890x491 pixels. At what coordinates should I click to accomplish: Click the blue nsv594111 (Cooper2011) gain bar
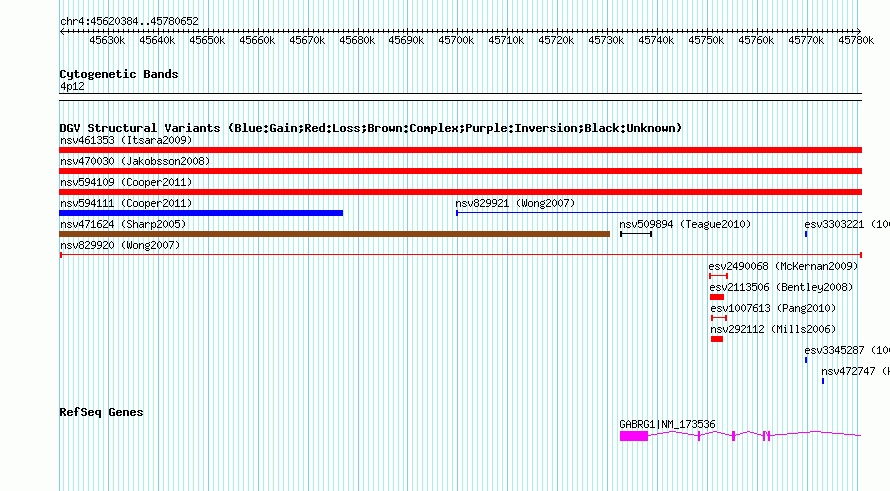(x=201, y=213)
